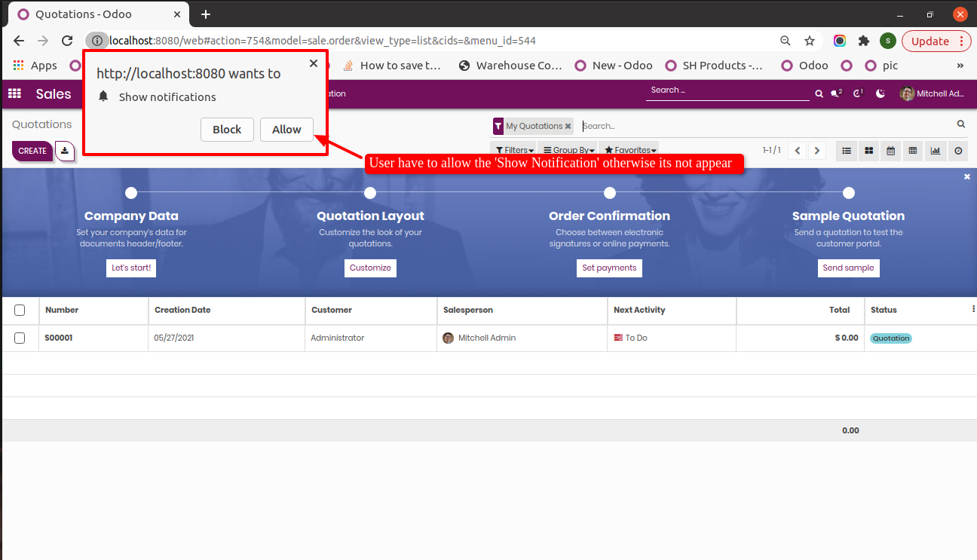
Task: Click the Quotation status badge
Action: tap(891, 338)
